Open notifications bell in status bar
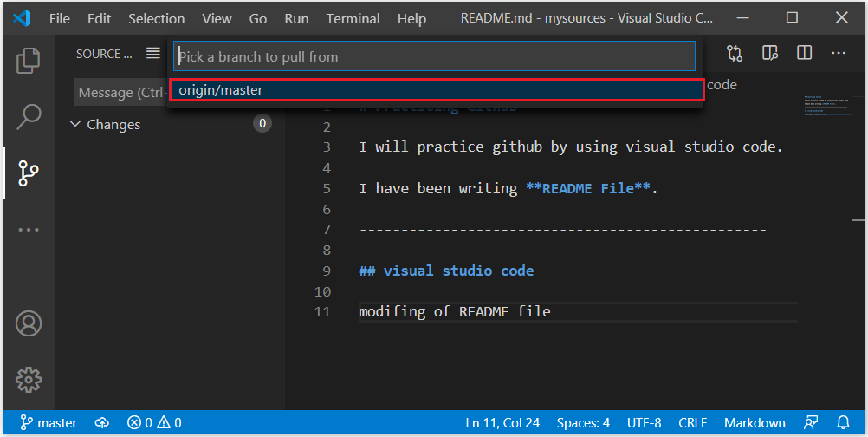This screenshot has height=437, width=868. (843, 423)
